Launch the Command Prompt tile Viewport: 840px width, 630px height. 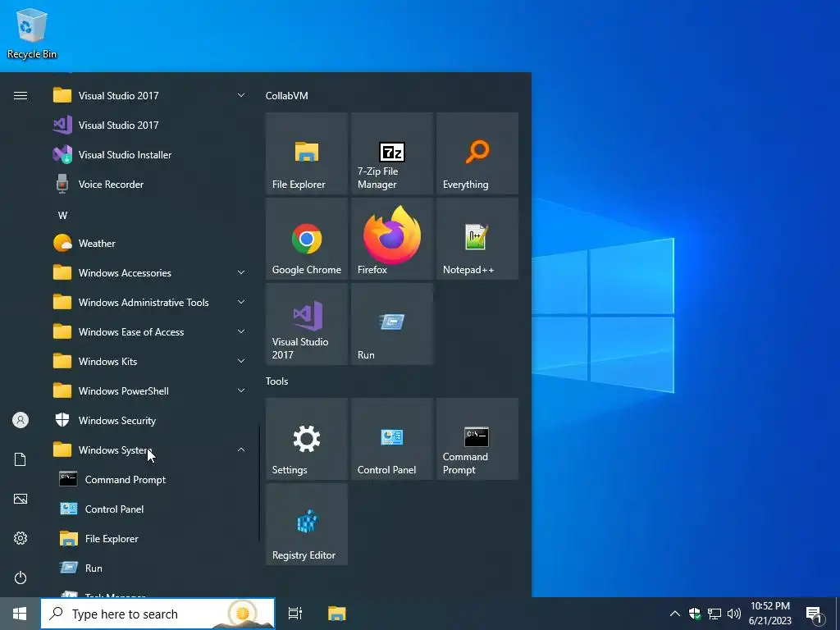pyautogui.click(x=477, y=439)
